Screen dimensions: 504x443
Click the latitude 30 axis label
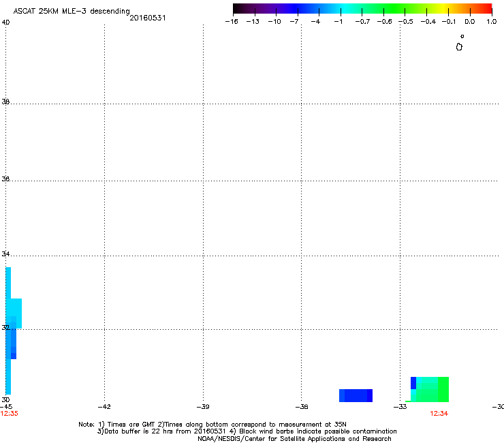[x=5, y=399]
